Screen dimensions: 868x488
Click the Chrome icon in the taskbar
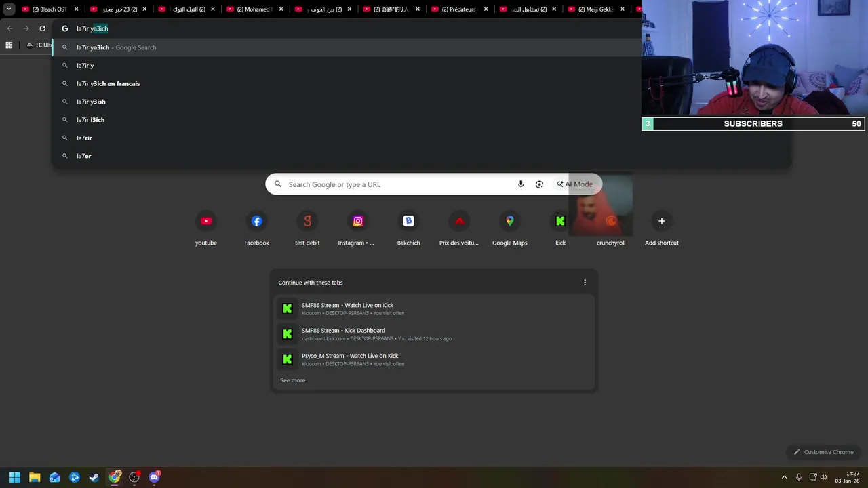click(115, 477)
